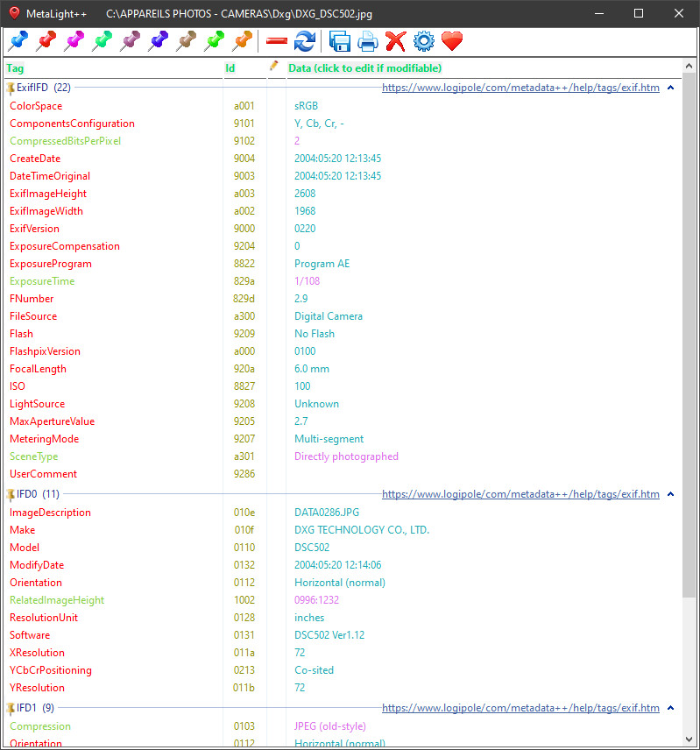Image resolution: width=700 pixels, height=750 pixels.
Task: Open settings with the gear icon
Action: [x=424, y=41]
